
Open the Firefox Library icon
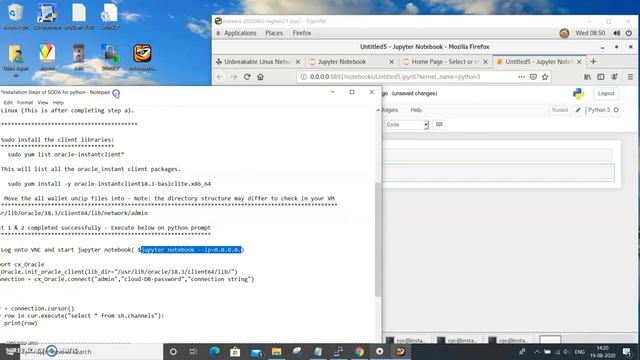click(587, 77)
